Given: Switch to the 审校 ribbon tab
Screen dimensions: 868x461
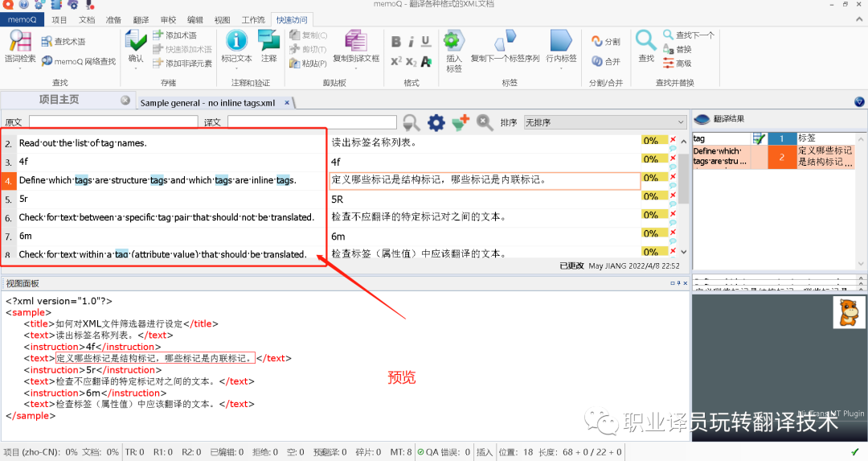Looking at the screenshot, I should [168, 20].
